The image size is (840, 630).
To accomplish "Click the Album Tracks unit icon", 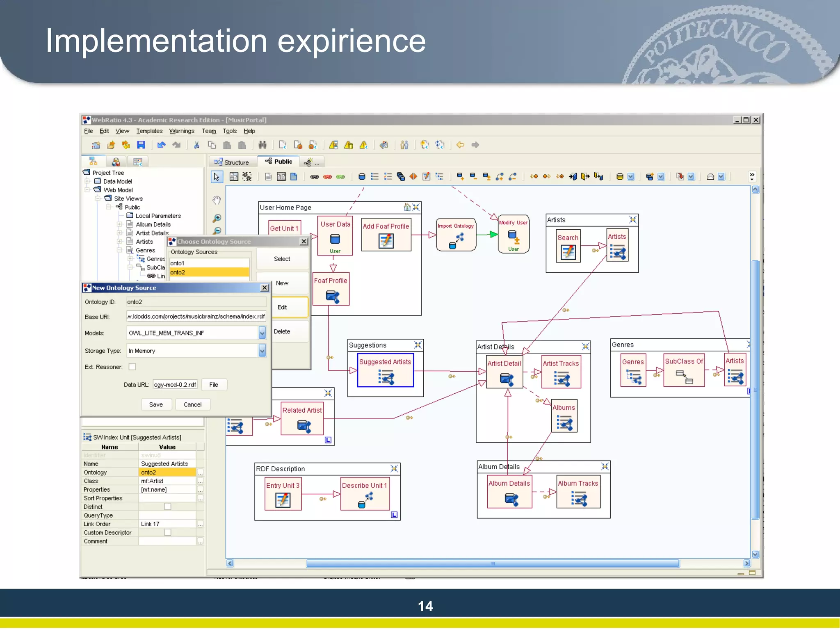I will coord(579,499).
